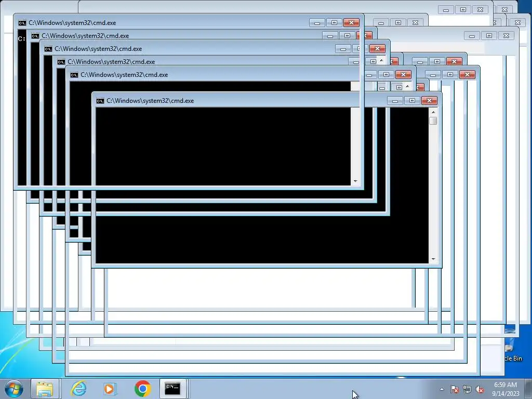Screen dimensions: 532x399
Task: Show hidden icons in the system tray
Action: coord(442,389)
